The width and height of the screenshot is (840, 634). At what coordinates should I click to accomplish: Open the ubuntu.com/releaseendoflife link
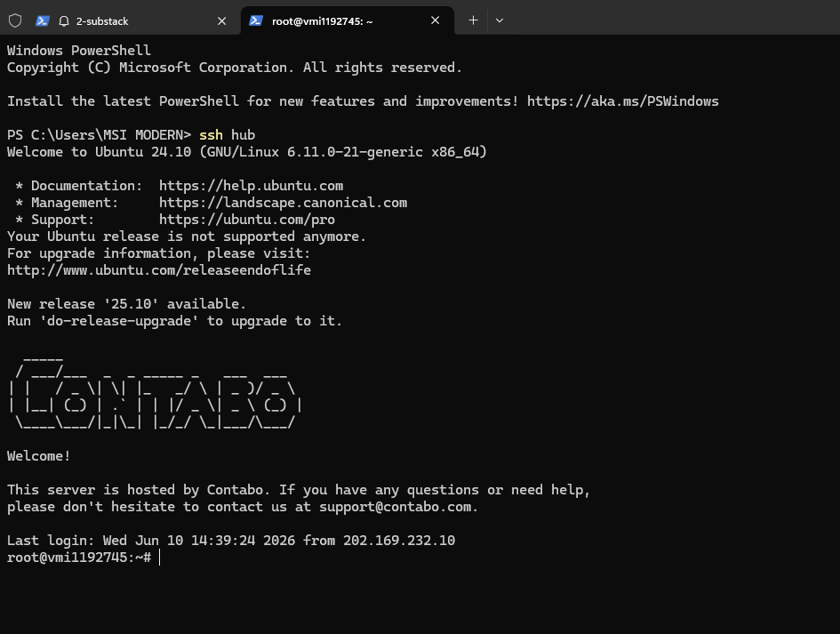[x=159, y=270]
